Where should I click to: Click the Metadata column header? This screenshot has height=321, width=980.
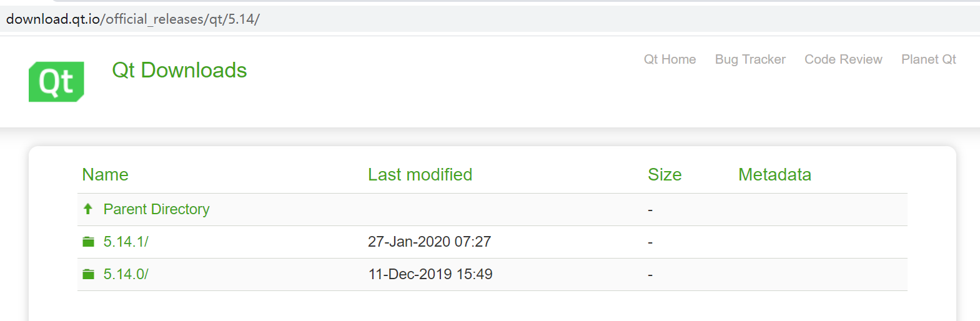tap(775, 175)
